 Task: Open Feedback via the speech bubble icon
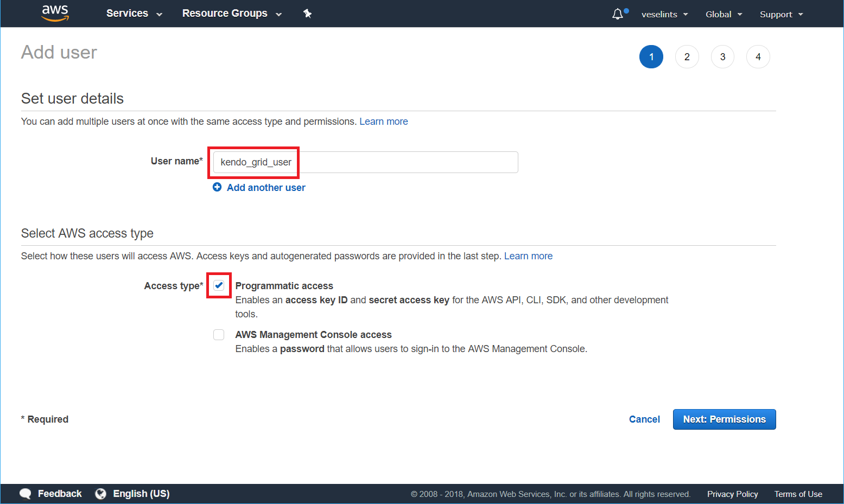[x=25, y=493]
